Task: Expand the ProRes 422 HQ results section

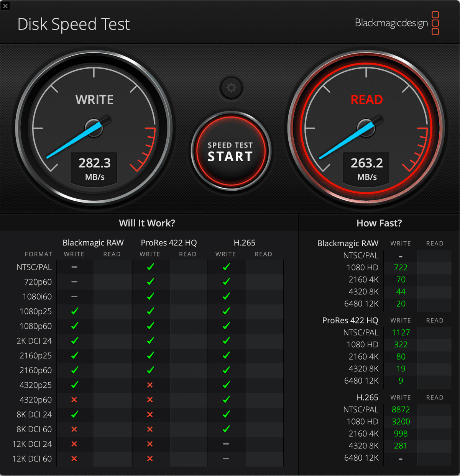Action: 350,320
